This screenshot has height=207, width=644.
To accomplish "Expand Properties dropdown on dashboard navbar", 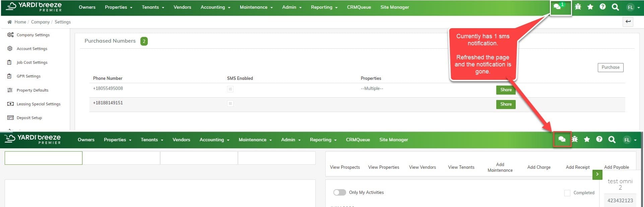I will coord(118,140).
